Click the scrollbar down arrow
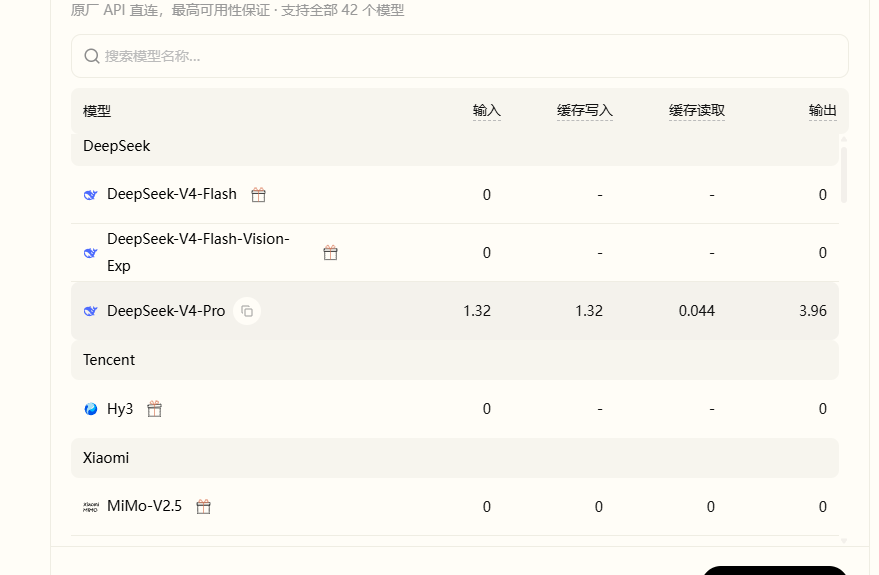Viewport: 879px width, 575px height. coord(844,541)
